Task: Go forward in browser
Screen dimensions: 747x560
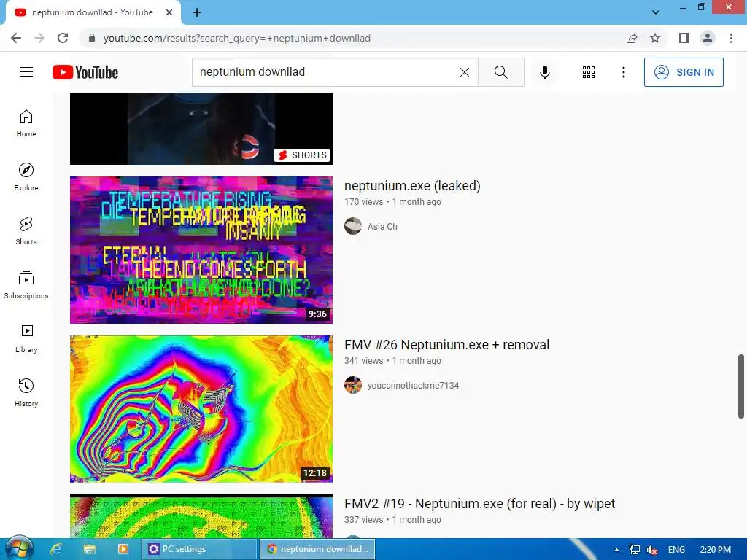Action: (x=39, y=38)
